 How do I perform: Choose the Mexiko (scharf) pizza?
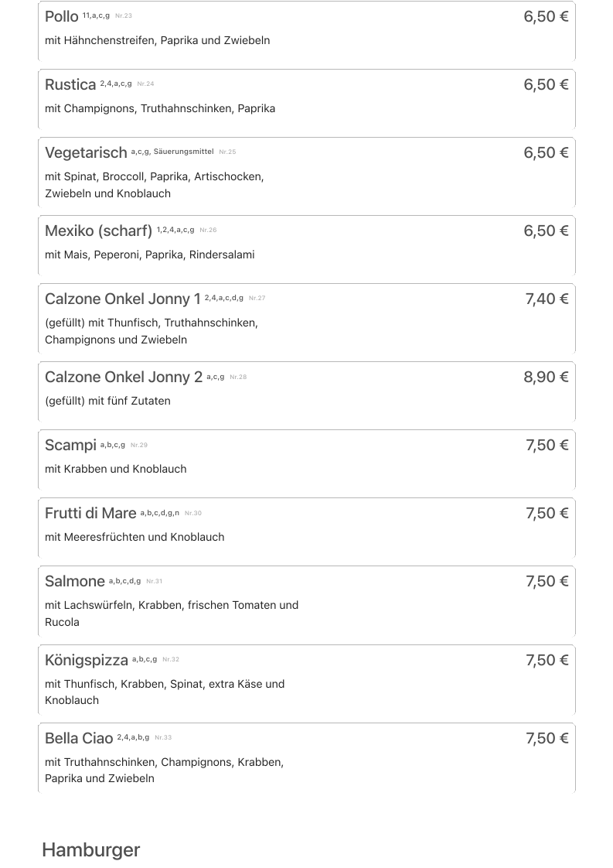click(x=98, y=231)
